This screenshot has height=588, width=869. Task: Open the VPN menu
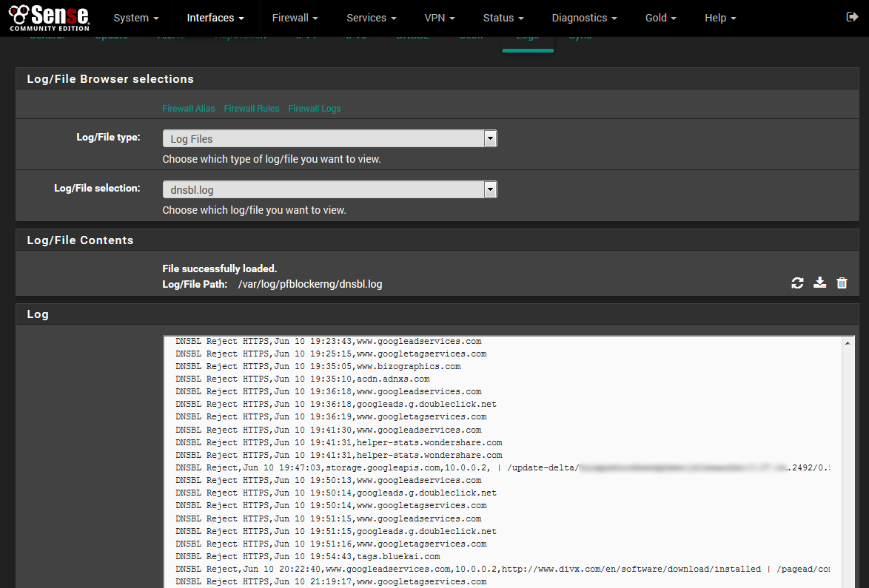[x=440, y=18]
